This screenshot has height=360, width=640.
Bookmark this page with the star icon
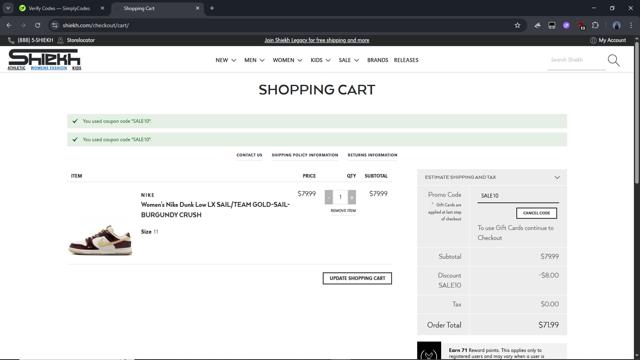pos(517,25)
